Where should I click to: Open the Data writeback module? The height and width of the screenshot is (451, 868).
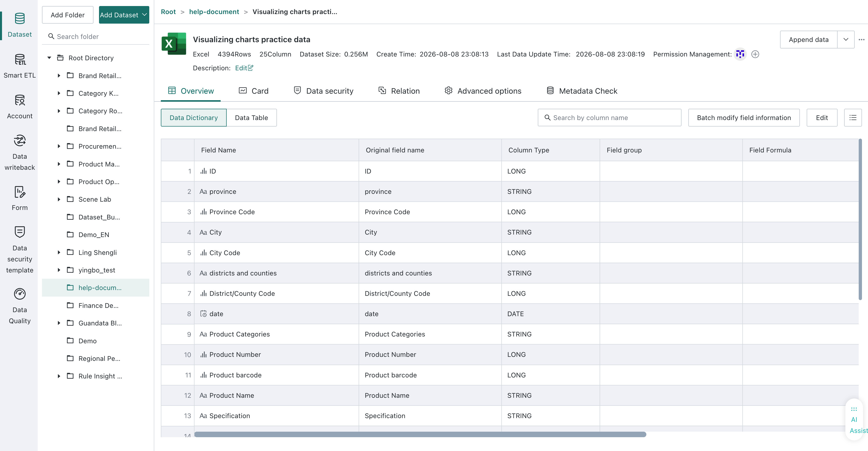pyautogui.click(x=20, y=153)
